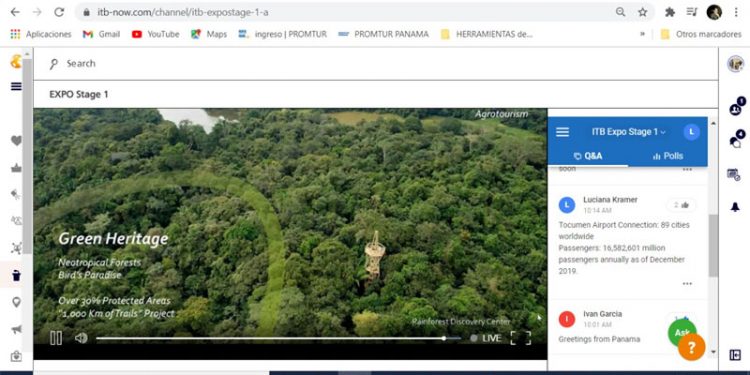Click the Ivan Garcia name

point(602,314)
